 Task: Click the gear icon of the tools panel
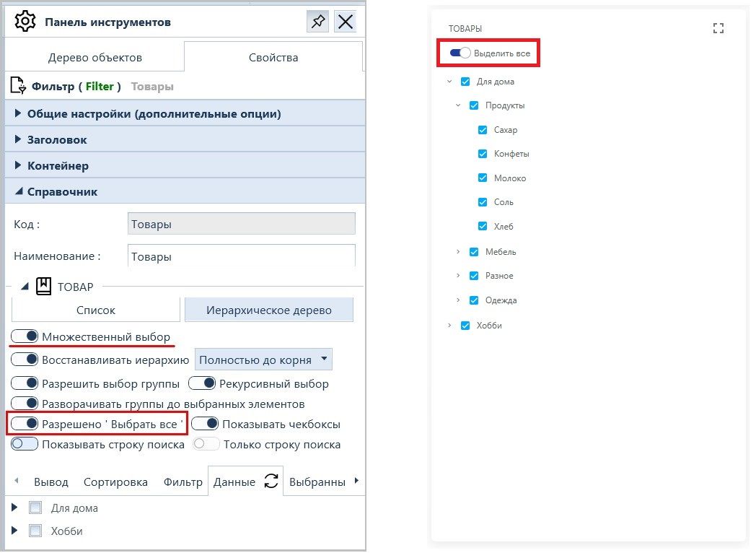pyautogui.click(x=25, y=22)
